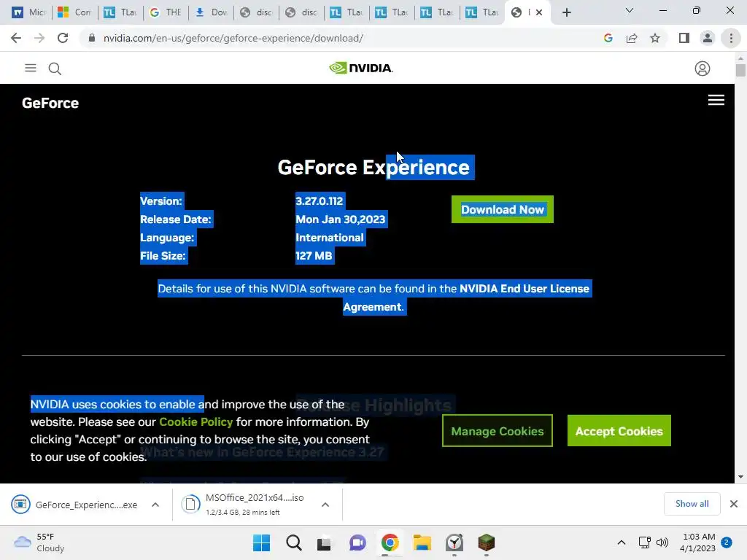Open the browser side panel icon
Image resolution: width=747 pixels, height=560 pixels.
[x=684, y=38]
